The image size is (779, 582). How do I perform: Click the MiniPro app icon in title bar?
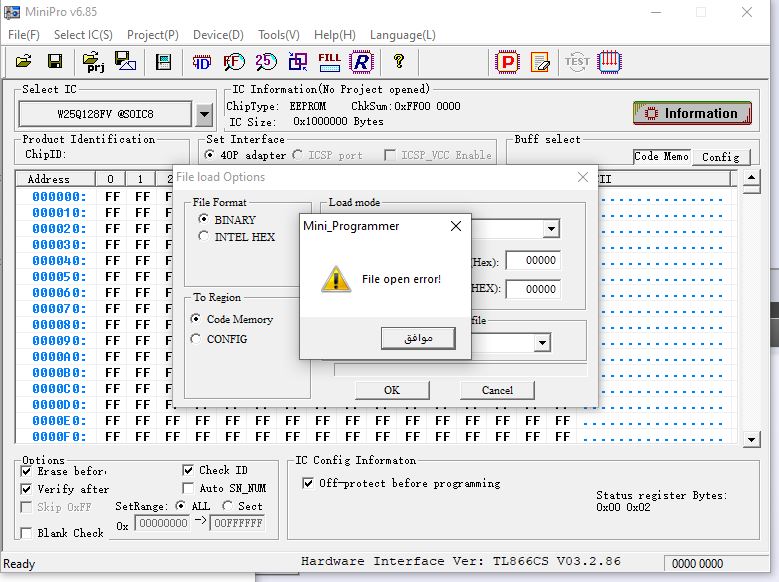click(x=12, y=12)
